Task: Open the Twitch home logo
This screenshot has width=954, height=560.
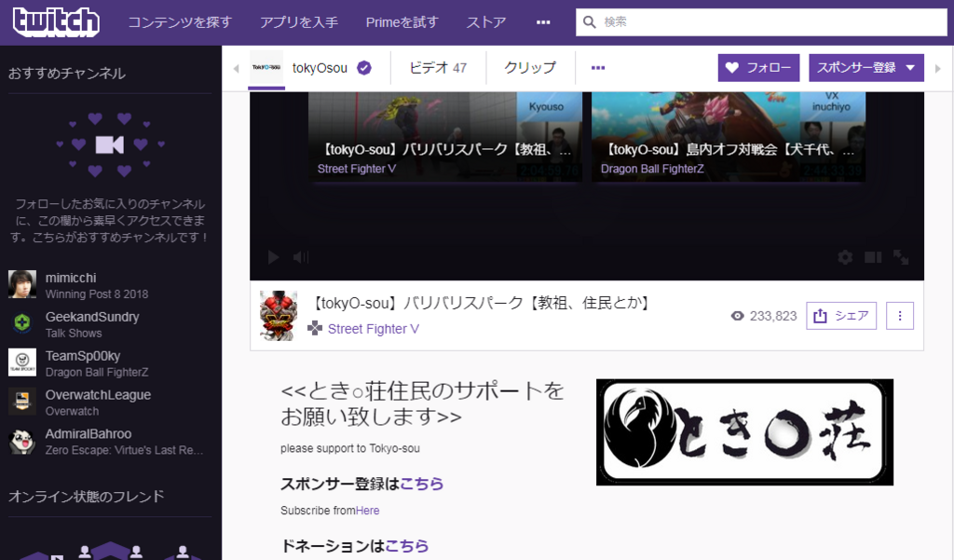Action: 56,22
